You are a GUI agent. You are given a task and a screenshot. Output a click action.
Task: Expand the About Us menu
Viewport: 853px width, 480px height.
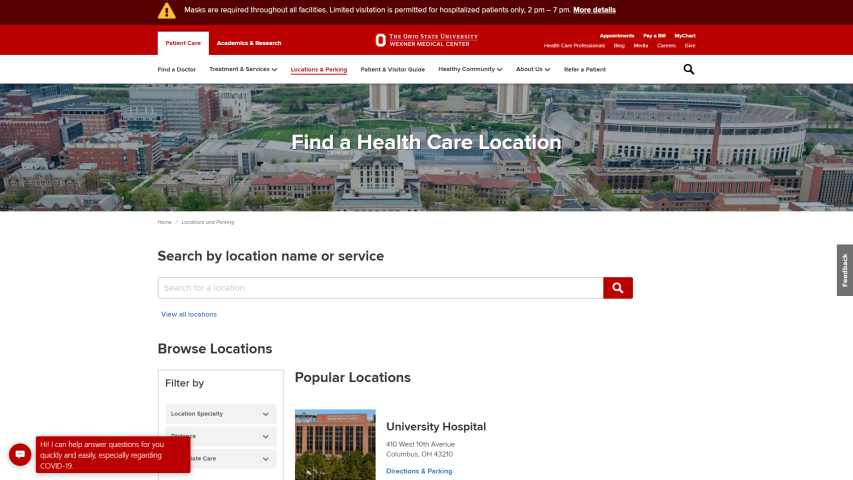(x=533, y=70)
